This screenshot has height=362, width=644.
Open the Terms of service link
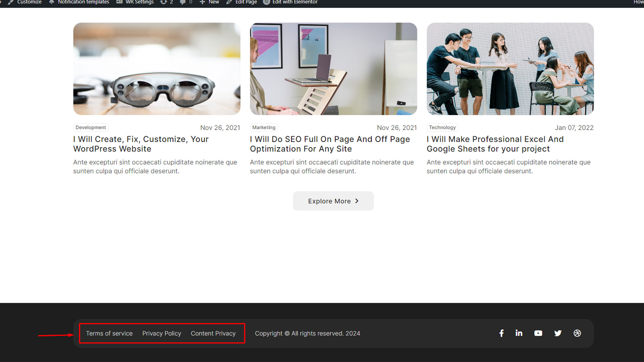[109, 334]
